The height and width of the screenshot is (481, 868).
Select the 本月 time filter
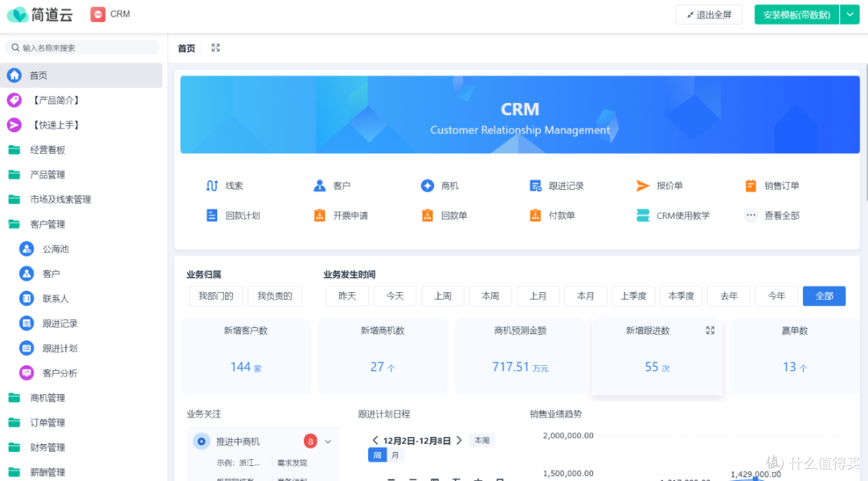[586, 296]
